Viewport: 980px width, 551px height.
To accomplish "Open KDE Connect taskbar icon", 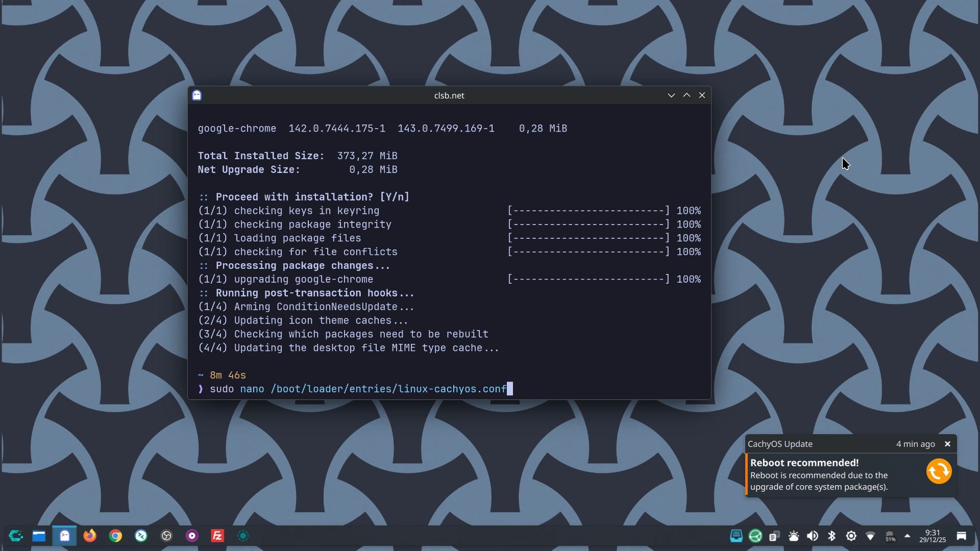I will tap(141, 536).
